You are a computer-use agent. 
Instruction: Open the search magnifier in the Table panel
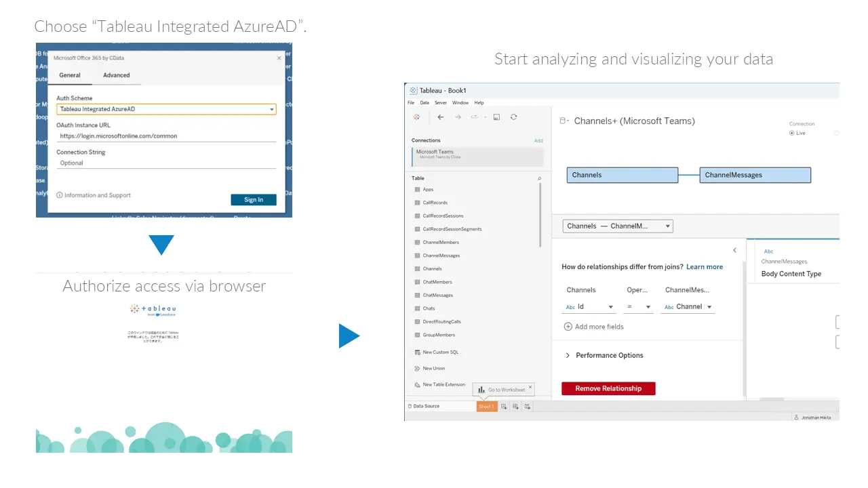[539, 178]
